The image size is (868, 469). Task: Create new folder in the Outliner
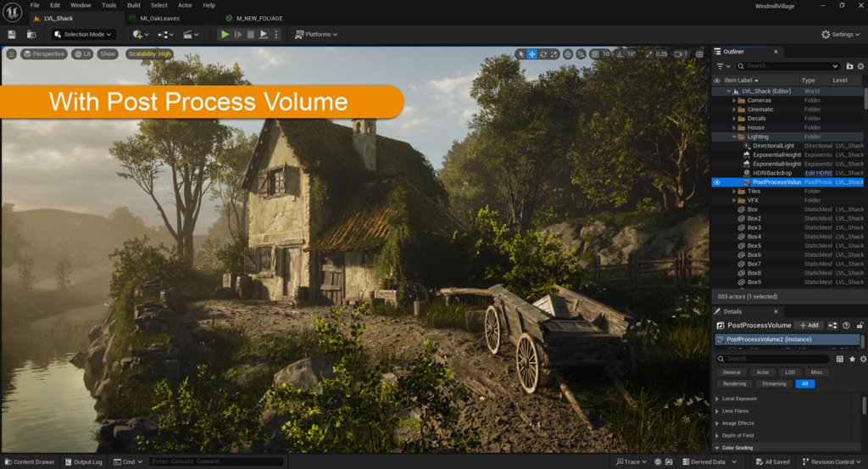(849, 66)
